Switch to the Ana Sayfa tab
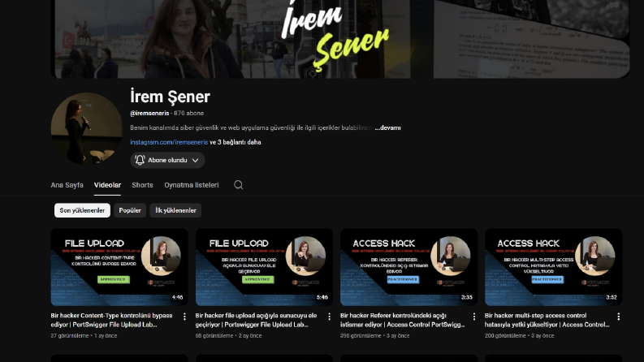 (x=67, y=185)
